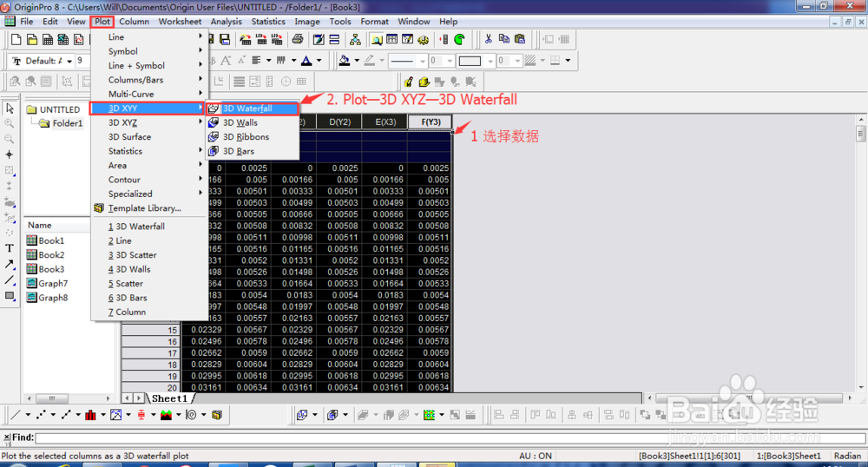868x467 pixels.
Task: Click the line plot icon in bottom toolbar
Action: [16, 414]
